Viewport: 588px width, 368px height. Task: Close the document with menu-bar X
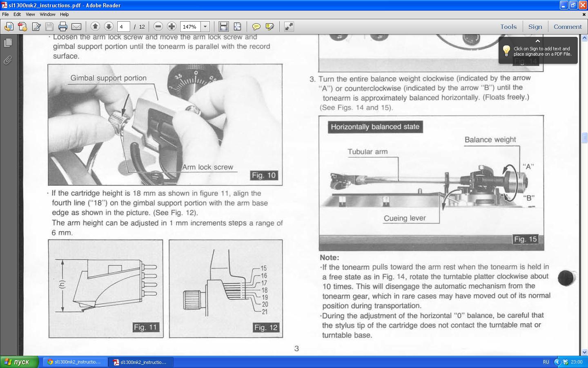pyautogui.click(x=584, y=14)
